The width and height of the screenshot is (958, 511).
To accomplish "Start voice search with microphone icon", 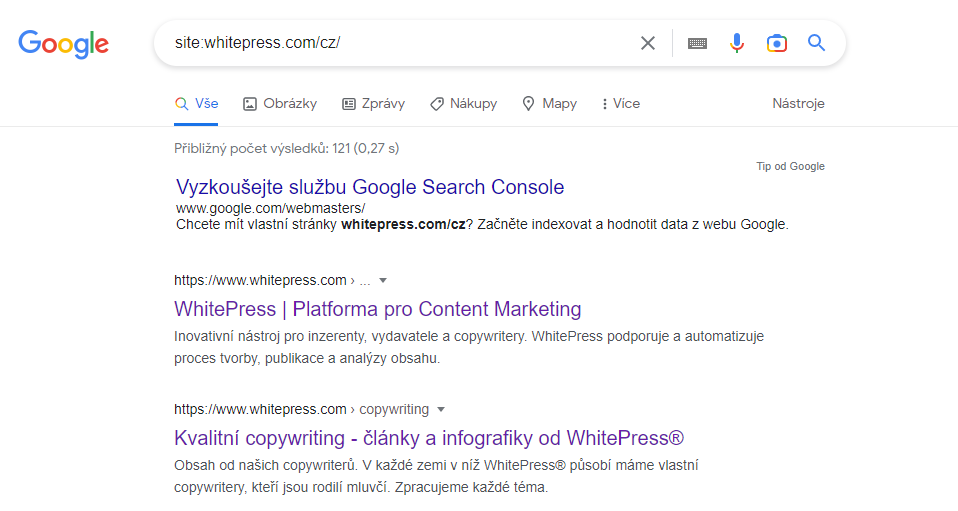I will click(737, 43).
